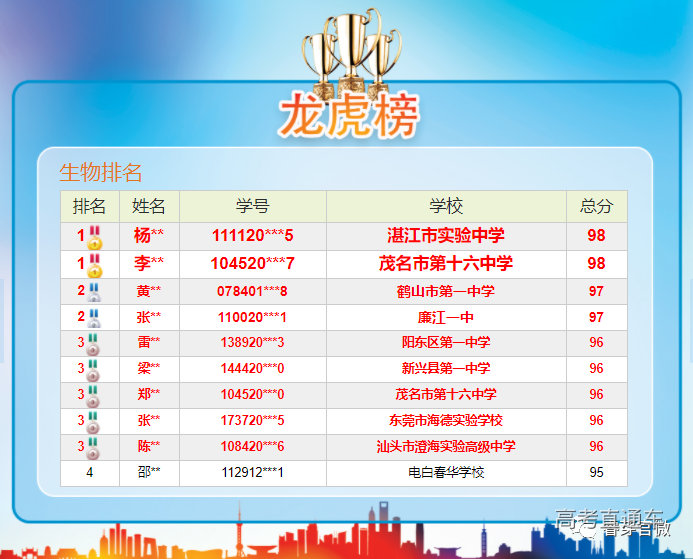This screenshot has width=693, height=559.
Task: Click the bronze medal beside 雷**
Action: click(x=93, y=344)
